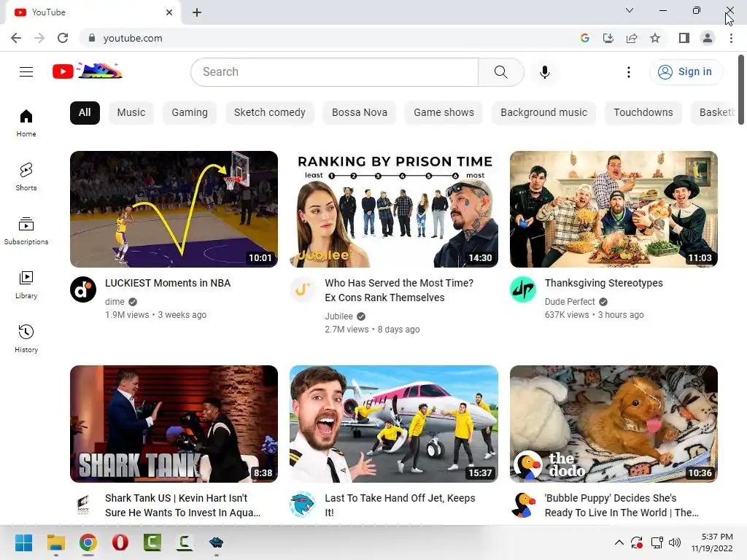The image size is (747, 560).
Task: Click MrBeast channel avatar
Action: click(x=303, y=505)
